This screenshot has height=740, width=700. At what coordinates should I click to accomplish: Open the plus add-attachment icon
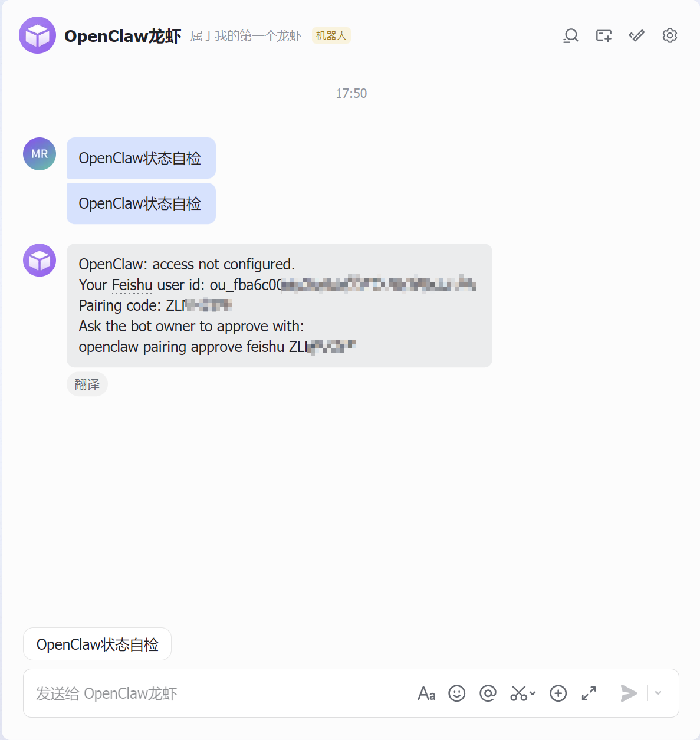tap(558, 693)
